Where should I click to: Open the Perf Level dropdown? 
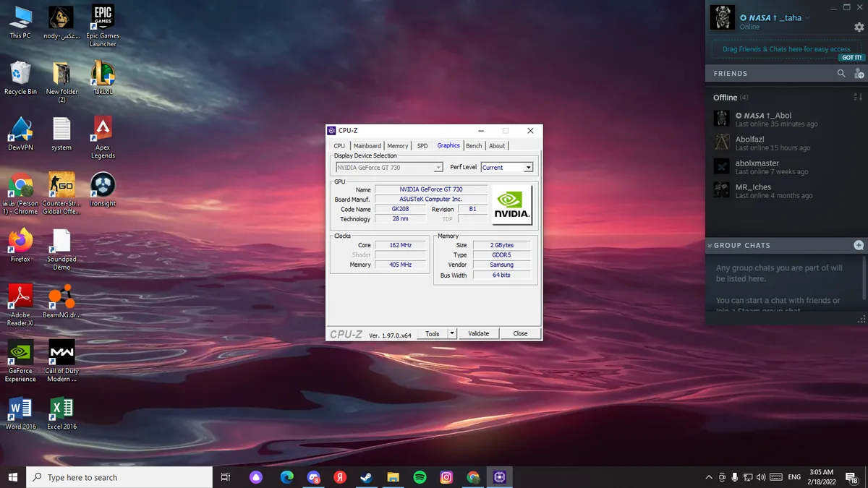point(507,167)
